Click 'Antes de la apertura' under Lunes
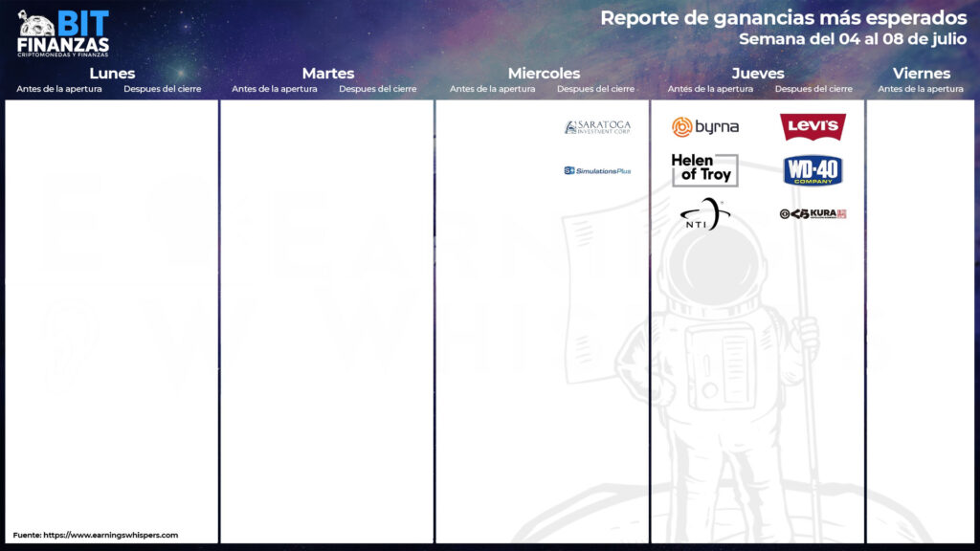This screenshot has width=980, height=551. [x=59, y=89]
